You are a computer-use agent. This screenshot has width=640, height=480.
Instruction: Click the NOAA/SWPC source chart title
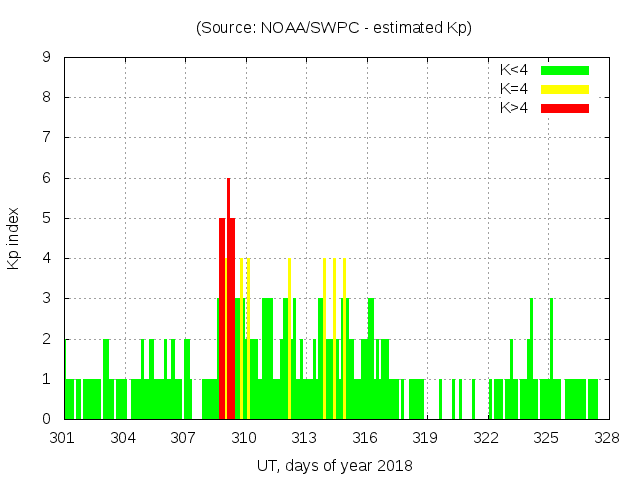334,28
